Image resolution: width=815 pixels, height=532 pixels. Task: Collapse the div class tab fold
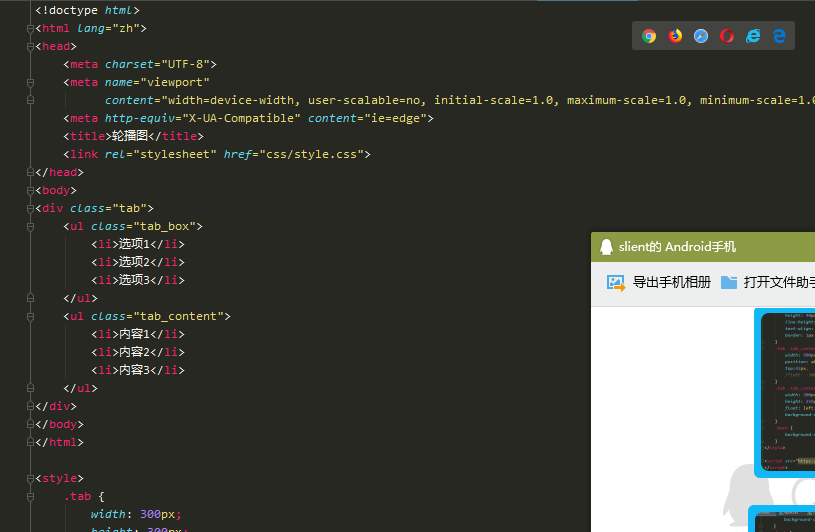click(x=30, y=208)
